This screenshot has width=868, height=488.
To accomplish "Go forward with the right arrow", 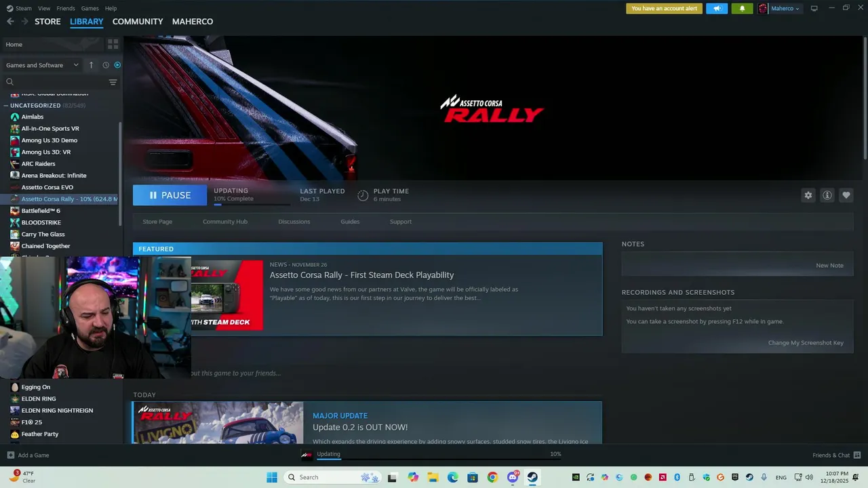I will pyautogui.click(x=25, y=22).
